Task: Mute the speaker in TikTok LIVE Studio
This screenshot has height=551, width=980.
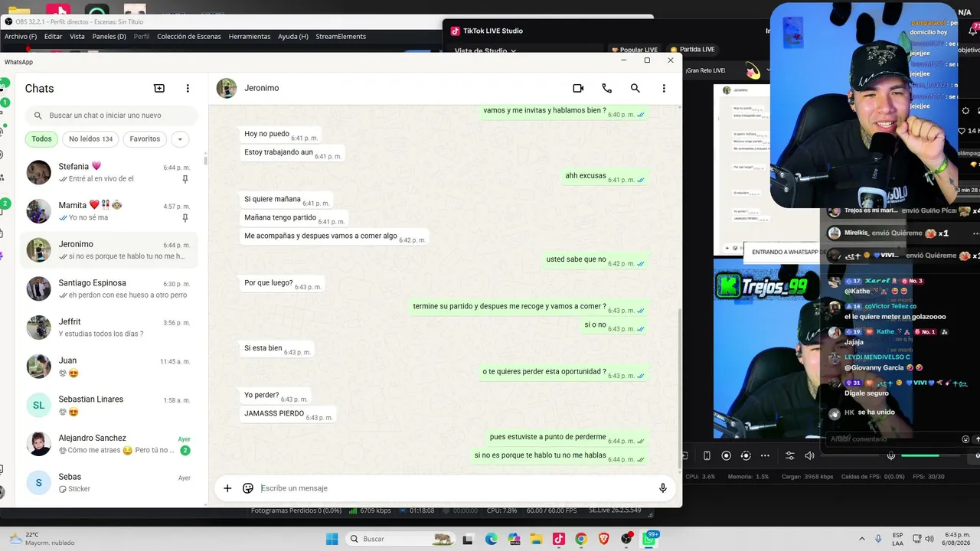Action: click(809, 455)
